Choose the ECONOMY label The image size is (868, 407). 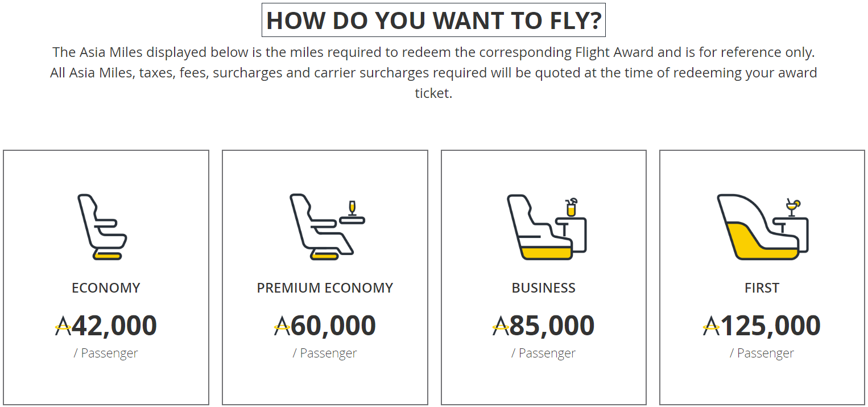pos(106,288)
